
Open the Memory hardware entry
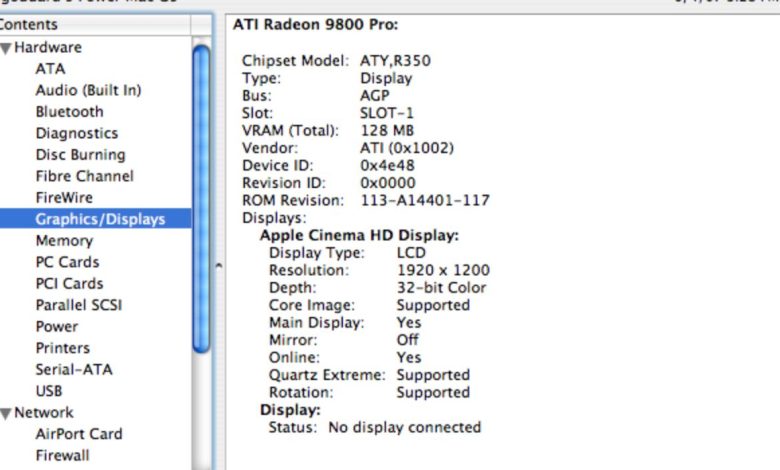64,241
